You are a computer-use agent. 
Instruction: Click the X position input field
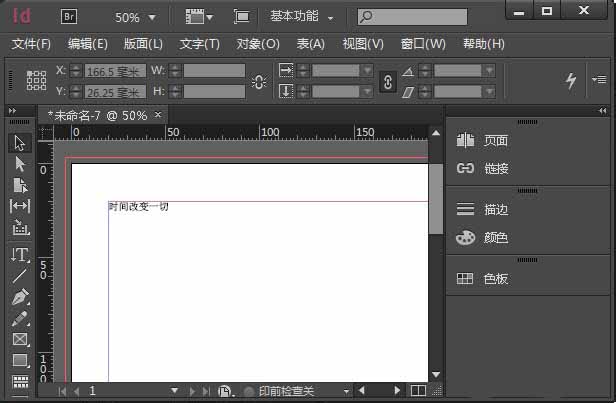pos(115,71)
